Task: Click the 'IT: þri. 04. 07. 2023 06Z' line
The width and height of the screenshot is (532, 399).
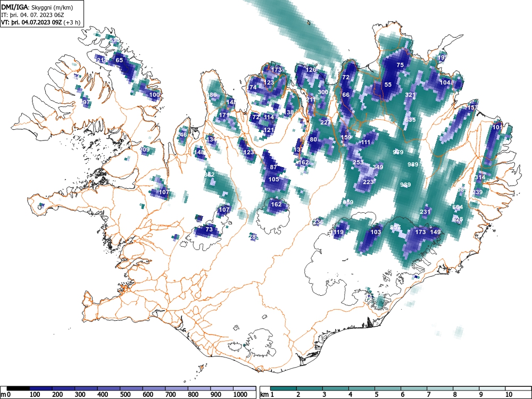Action: click(x=32, y=15)
